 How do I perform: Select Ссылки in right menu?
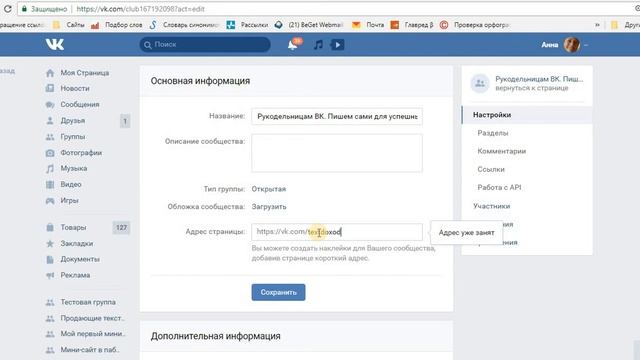(x=491, y=169)
